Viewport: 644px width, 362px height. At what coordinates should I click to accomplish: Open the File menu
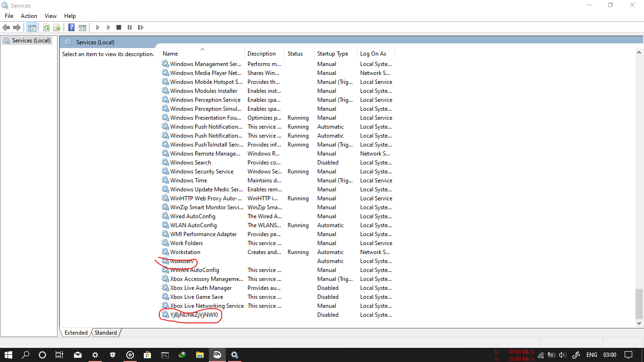click(9, 16)
